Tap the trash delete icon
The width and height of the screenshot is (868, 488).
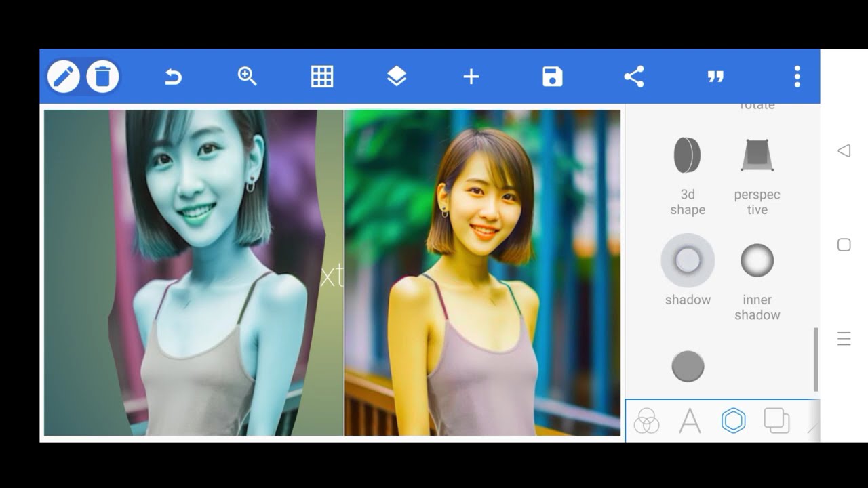102,77
